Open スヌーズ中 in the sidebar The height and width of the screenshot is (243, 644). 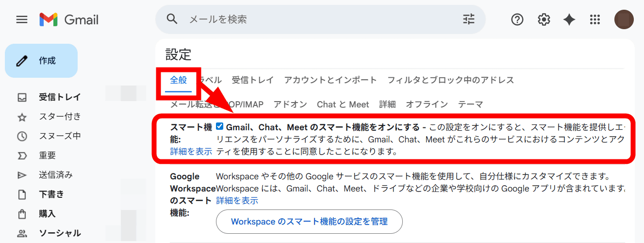coord(60,136)
